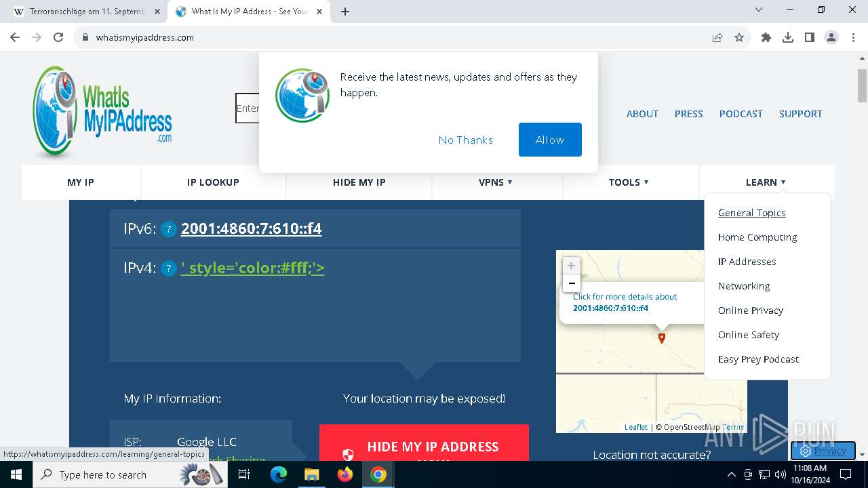The width and height of the screenshot is (868, 488).
Task: Show hidden system tray icons
Action: coord(731,474)
